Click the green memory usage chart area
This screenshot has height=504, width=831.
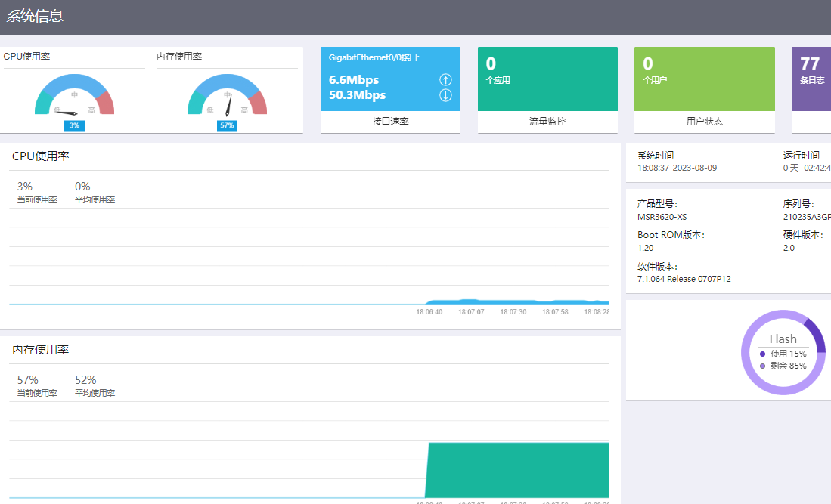pyautogui.click(x=518, y=470)
